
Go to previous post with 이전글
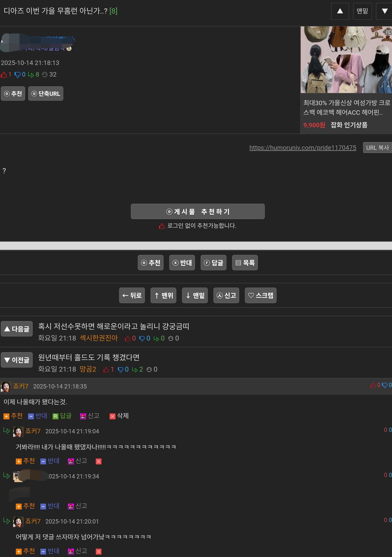tap(17, 360)
